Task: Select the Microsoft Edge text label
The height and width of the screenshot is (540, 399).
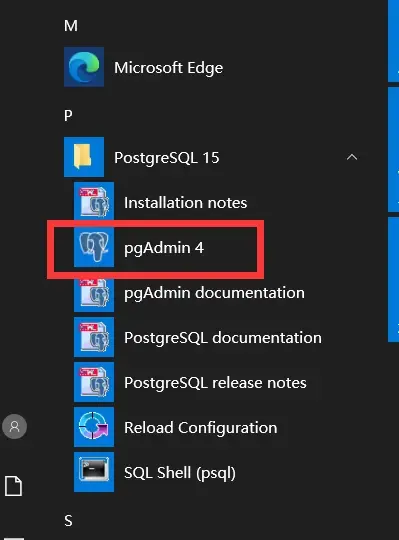Action: (x=169, y=68)
